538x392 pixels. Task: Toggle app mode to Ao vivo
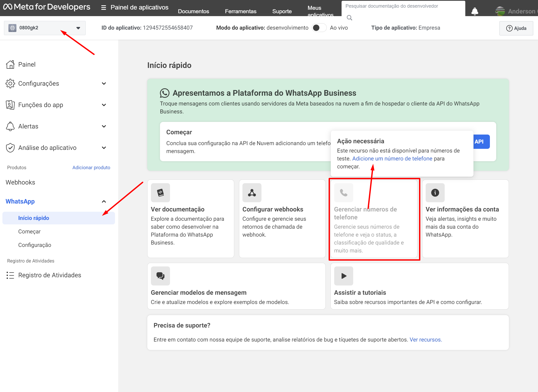pos(319,28)
